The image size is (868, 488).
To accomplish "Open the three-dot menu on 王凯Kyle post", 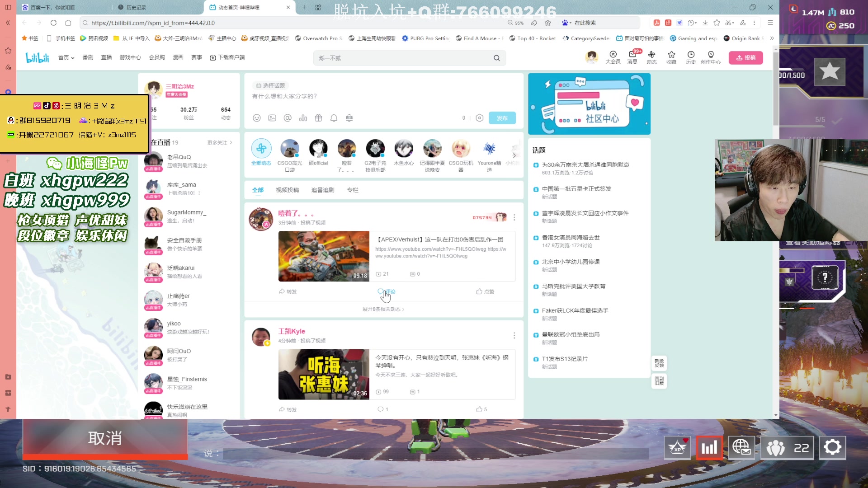I will tap(514, 335).
